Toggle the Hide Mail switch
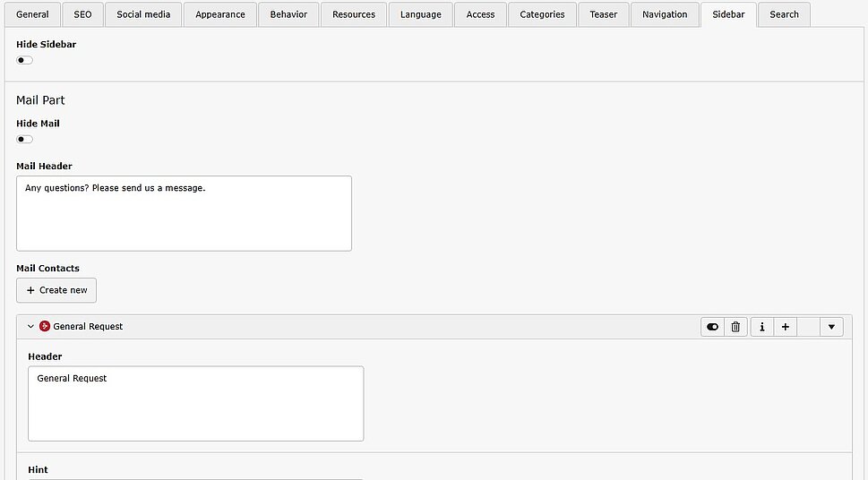Viewport: 868px width, 480px height. [24, 139]
